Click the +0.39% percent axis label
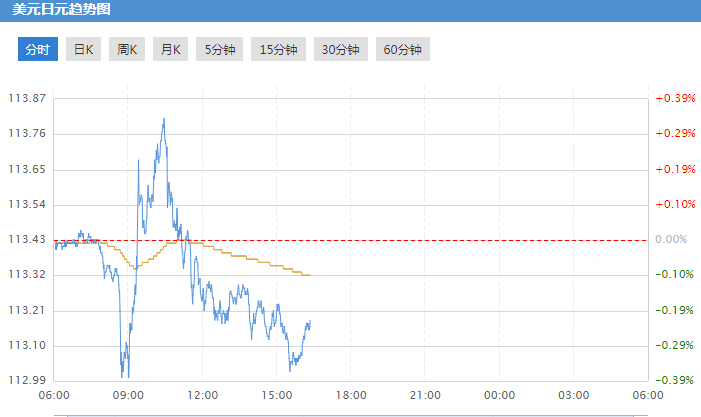 (675, 98)
